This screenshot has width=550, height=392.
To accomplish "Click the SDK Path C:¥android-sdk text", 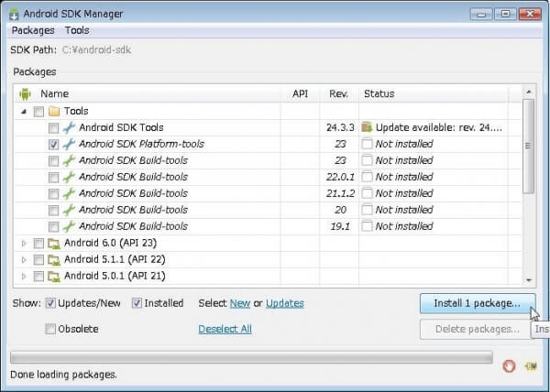I will click(96, 50).
